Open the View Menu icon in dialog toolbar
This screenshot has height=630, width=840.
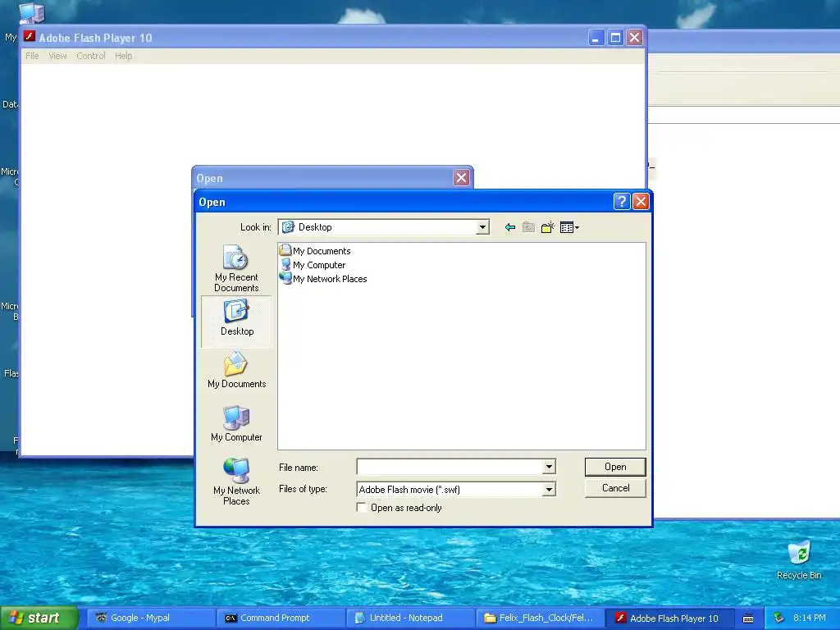pos(569,228)
